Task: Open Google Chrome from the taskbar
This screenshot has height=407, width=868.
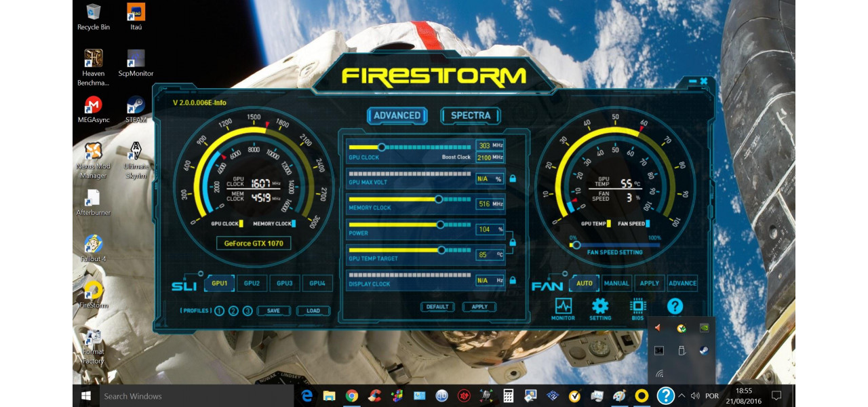Action: [351, 395]
